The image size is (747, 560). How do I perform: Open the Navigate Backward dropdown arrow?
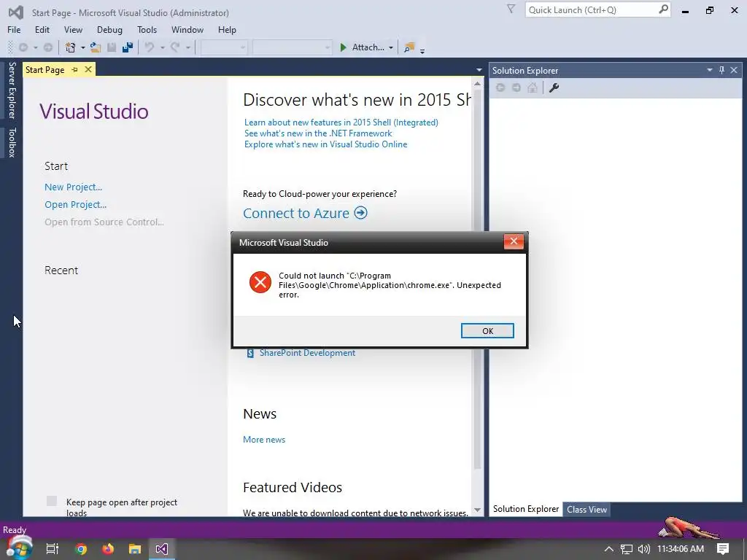(x=35, y=47)
